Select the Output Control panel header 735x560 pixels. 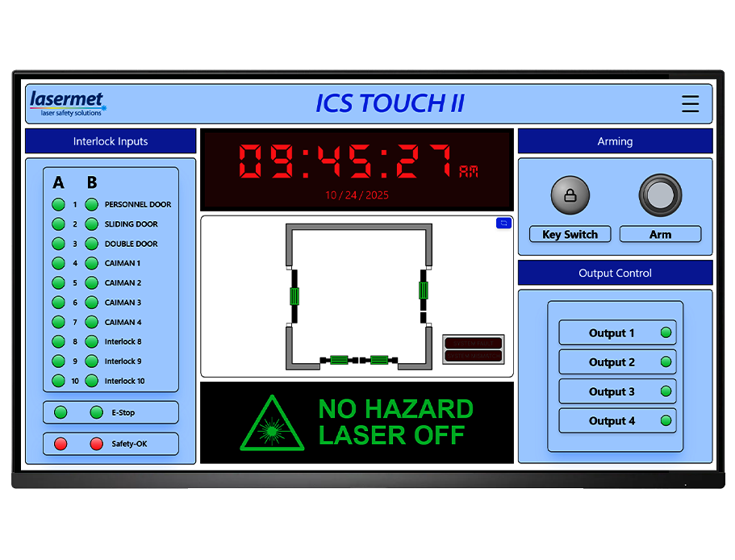click(x=615, y=273)
